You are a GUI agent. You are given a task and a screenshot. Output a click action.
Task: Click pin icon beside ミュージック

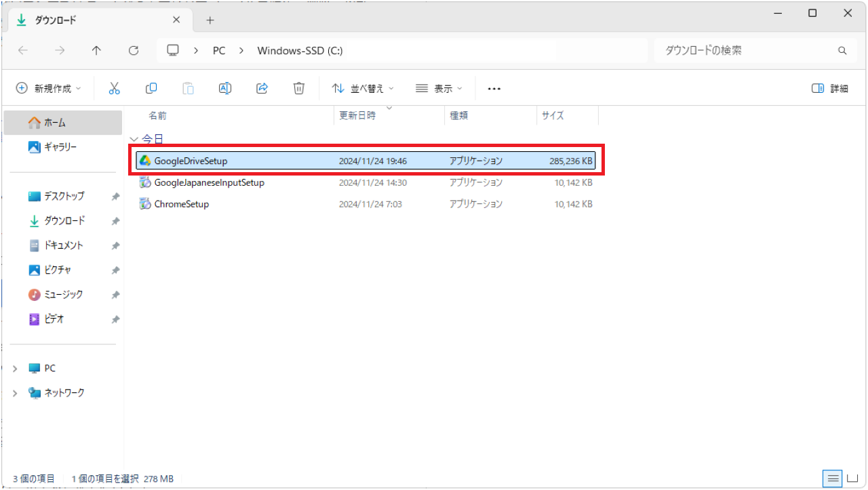(115, 295)
